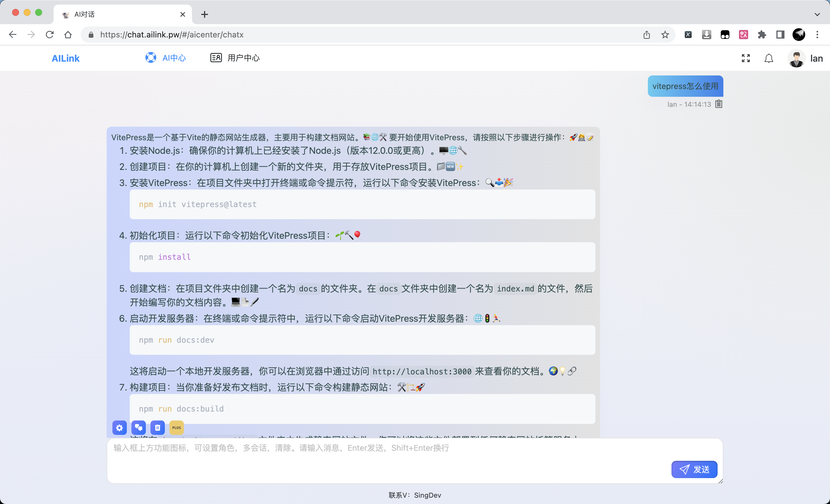
Task: Click the Ian - 14:14:13 timestamp
Action: coord(689,104)
